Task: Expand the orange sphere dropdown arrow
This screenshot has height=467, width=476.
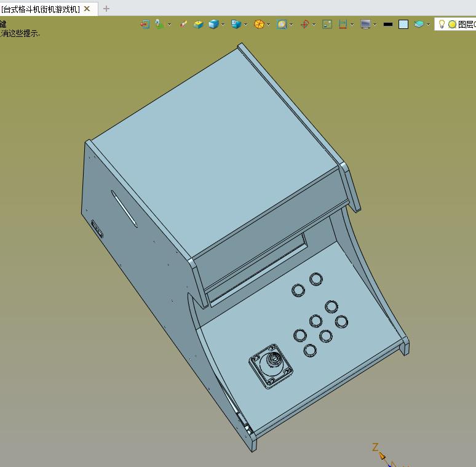Action: pos(268,25)
